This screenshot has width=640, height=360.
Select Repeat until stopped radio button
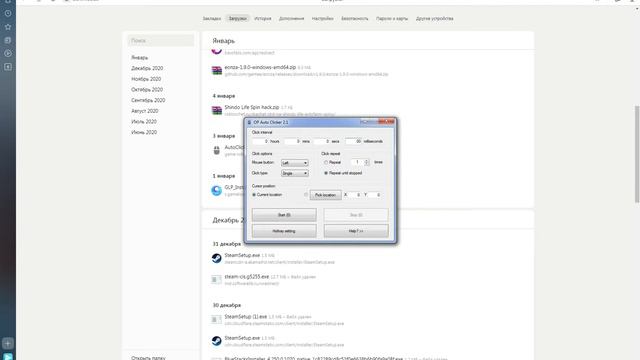point(326,173)
